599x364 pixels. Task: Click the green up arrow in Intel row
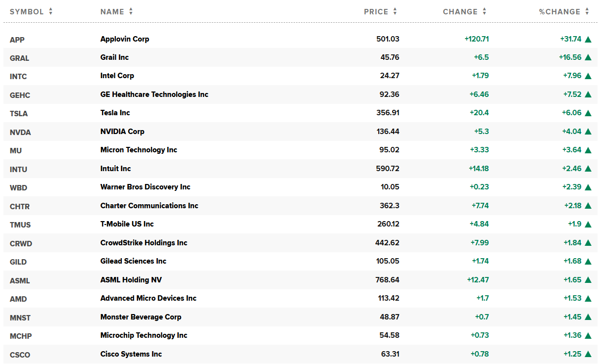588,76
